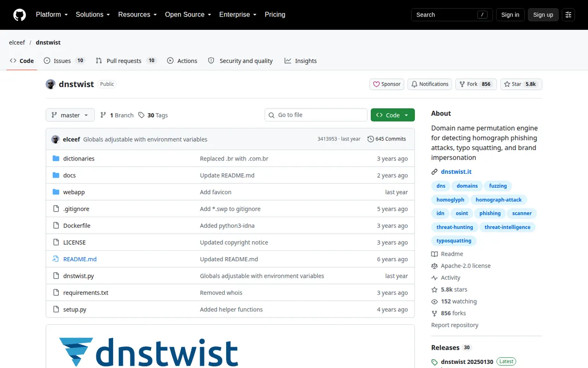Switch to the Security and quality tab
Viewport: 588px width, 368px height.
[240, 61]
